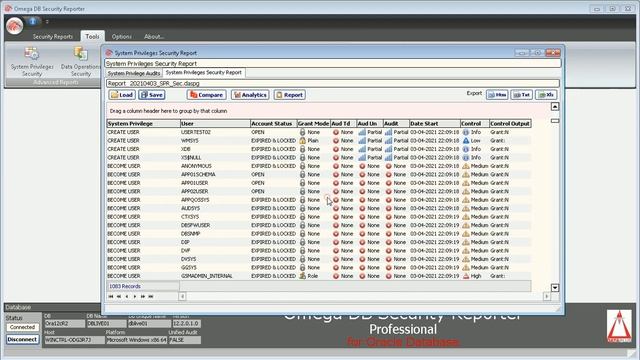Go to next page navigator button
The width and height of the screenshot is (640, 360).
[143, 296]
